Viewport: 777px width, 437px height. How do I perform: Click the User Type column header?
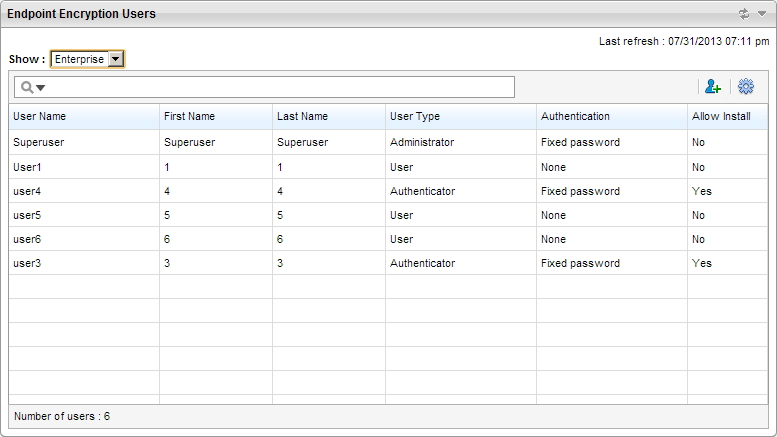(x=414, y=117)
